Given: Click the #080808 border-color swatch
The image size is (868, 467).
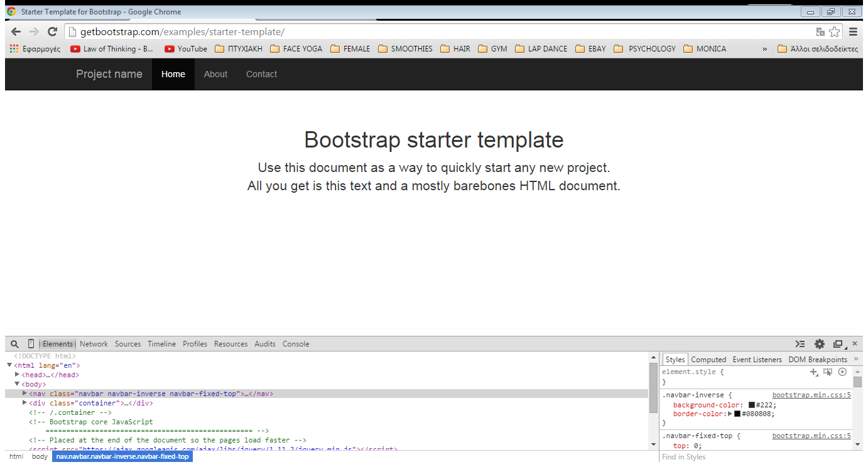Looking at the screenshot, I should pos(737,414).
